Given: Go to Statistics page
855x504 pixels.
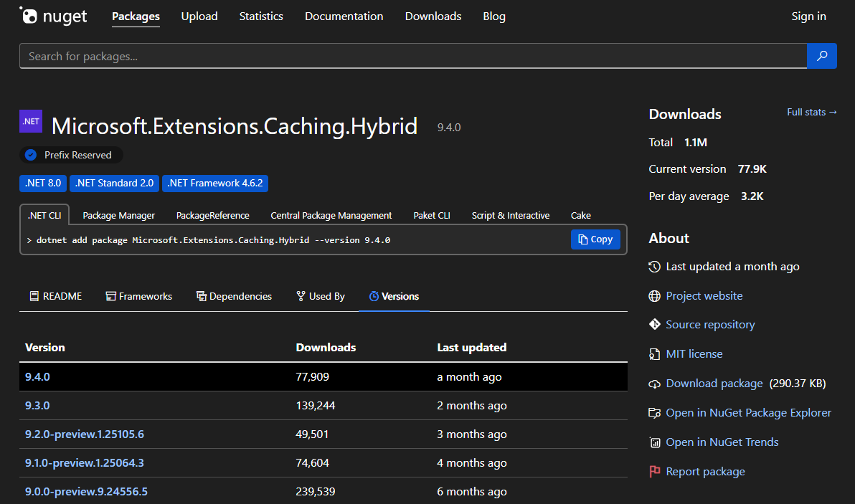Looking at the screenshot, I should (x=261, y=16).
